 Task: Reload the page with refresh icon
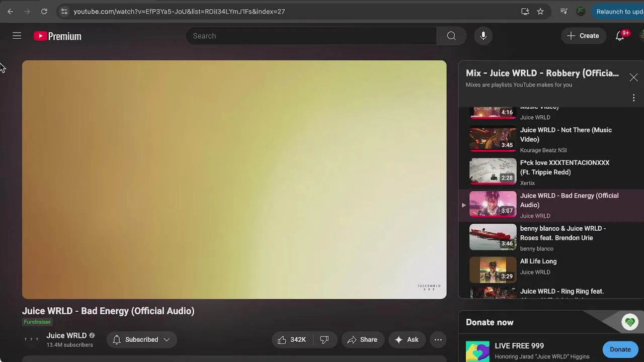point(44,11)
